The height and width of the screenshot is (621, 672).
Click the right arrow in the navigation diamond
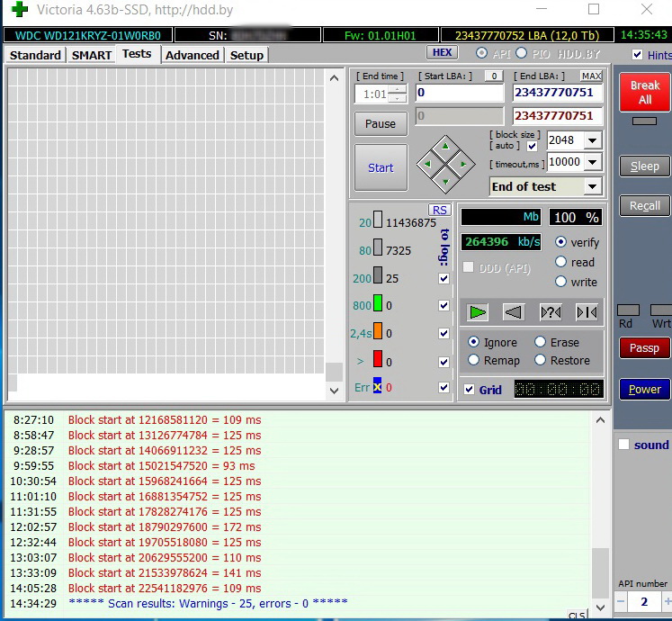[x=463, y=165]
